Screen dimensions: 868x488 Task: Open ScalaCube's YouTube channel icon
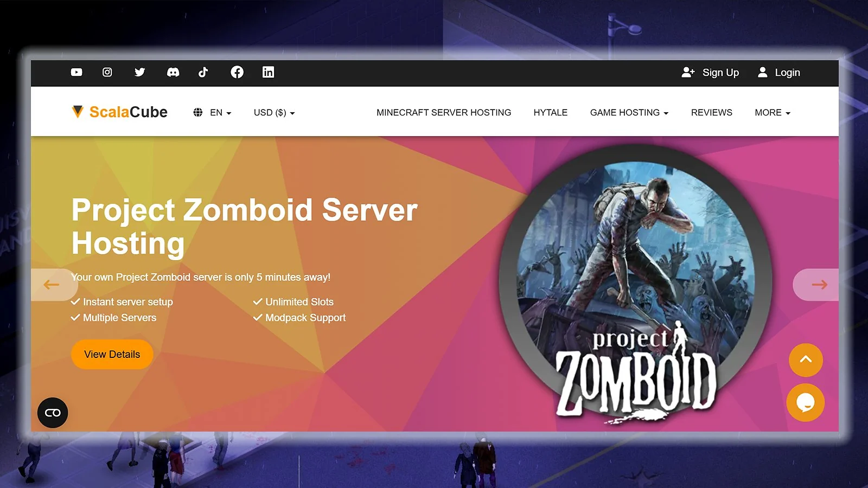pos(76,72)
